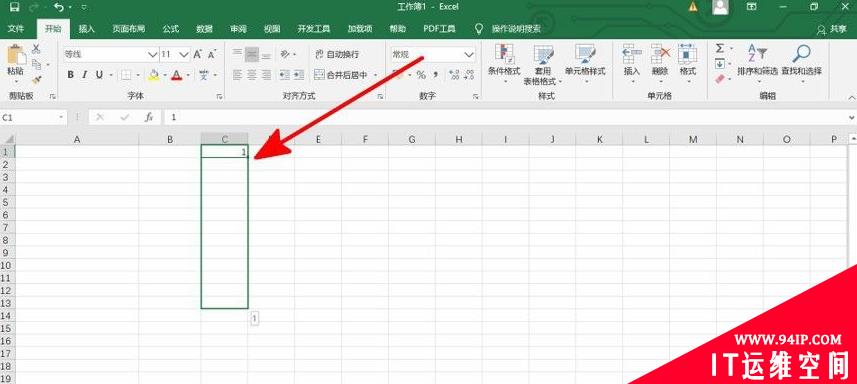This screenshot has height=384, width=857.
Task: Toggle Italic formatting
Action: click(x=85, y=75)
